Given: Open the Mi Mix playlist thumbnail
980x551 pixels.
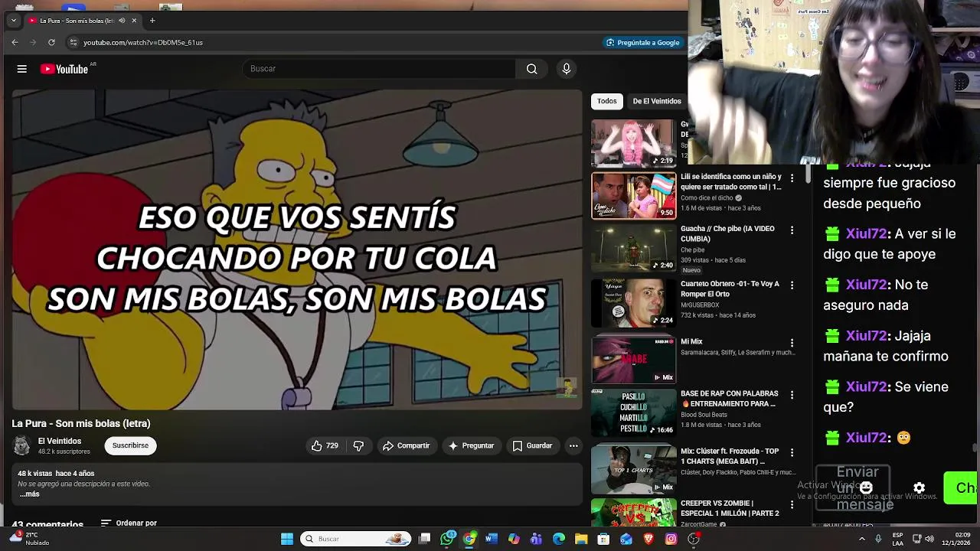Looking at the screenshot, I should click(x=634, y=360).
